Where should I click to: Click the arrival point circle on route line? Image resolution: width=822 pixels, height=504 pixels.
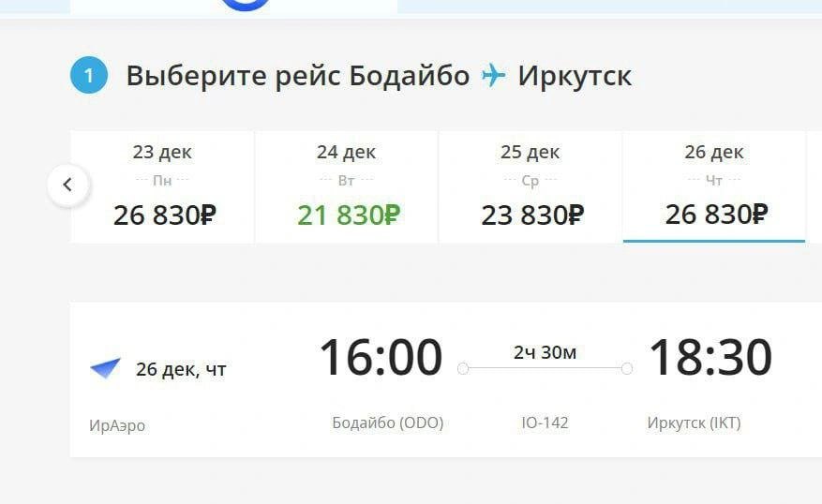626,369
